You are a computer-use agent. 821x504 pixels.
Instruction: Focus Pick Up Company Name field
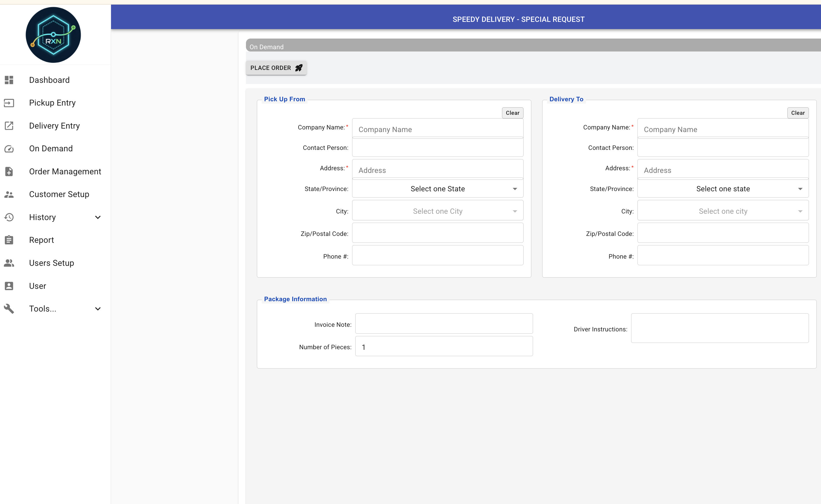[437, 129]
